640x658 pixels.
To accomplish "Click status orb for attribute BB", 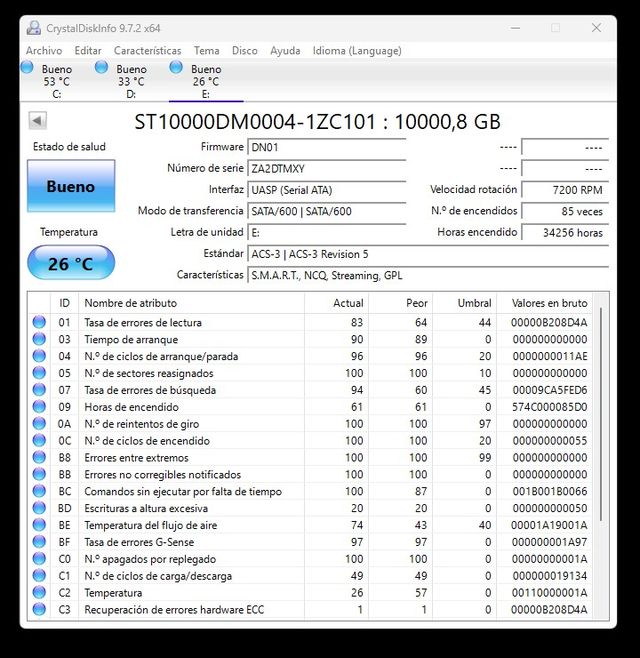I will [x=39, y=474].
